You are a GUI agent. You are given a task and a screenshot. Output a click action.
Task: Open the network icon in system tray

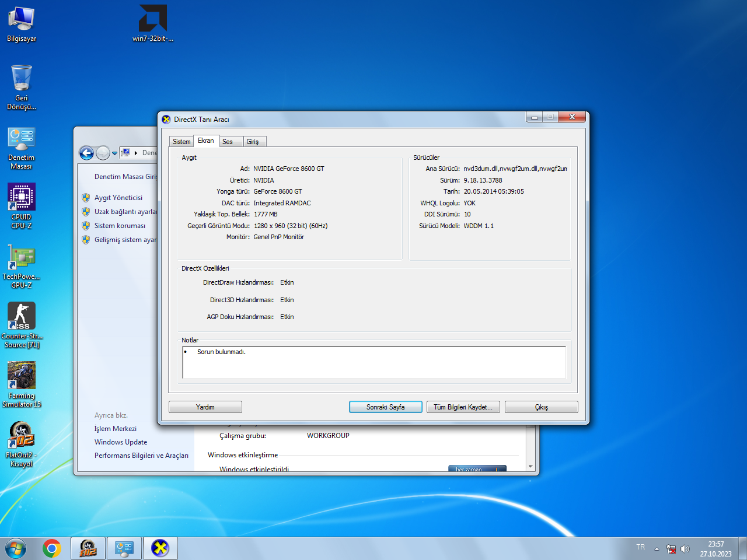671,549
